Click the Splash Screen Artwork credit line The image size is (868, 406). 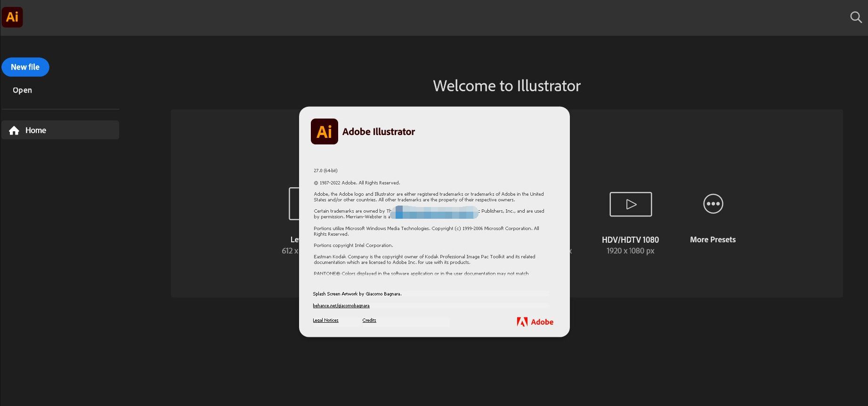[x=357, y=294]
